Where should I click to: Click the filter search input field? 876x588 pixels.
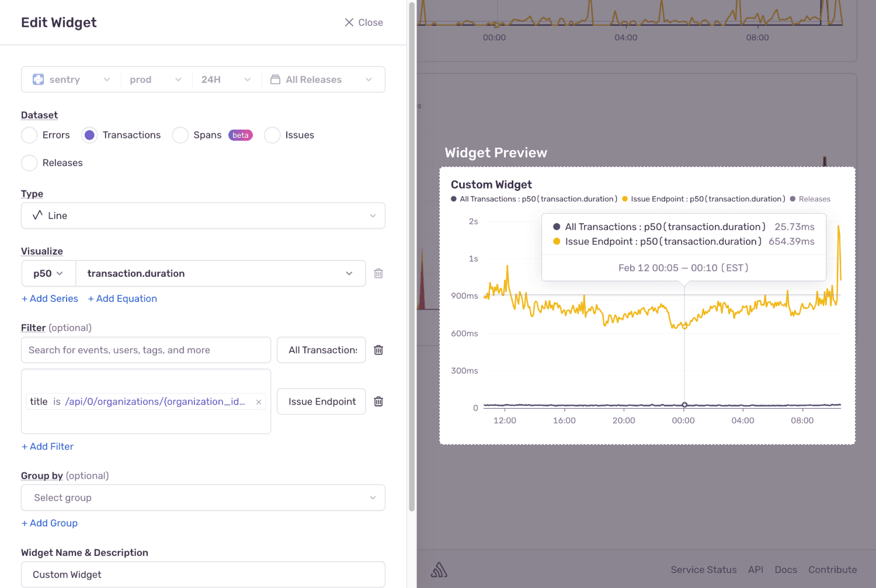tap(146, 350)
